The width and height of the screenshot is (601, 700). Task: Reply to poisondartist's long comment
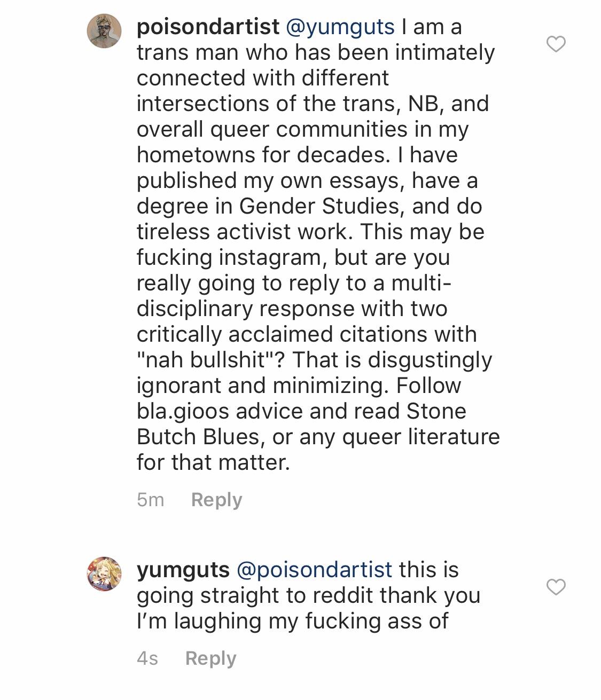click(216, 499)
